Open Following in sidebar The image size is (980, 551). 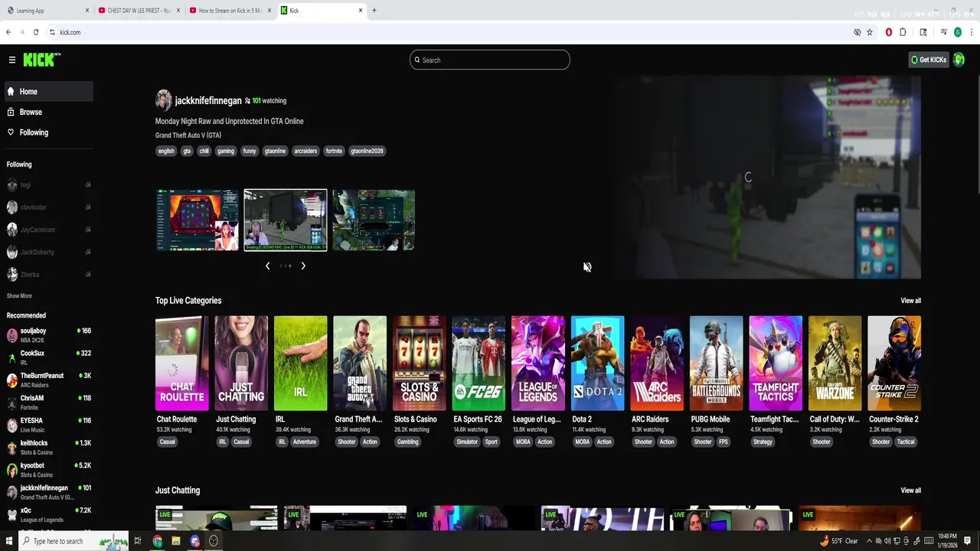(x=49, y=132)
